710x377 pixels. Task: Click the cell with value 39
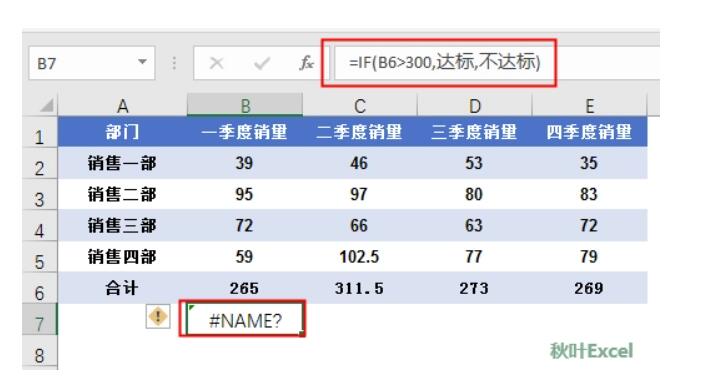245,163
